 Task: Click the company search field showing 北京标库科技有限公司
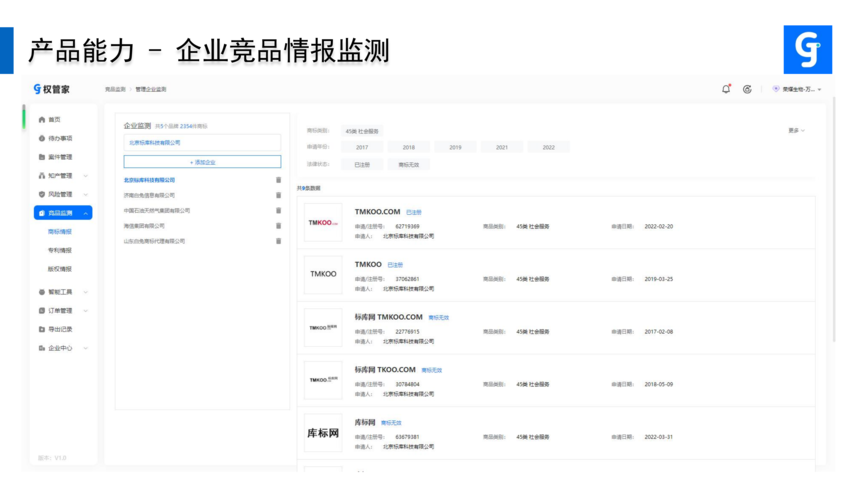coord(202,143)
